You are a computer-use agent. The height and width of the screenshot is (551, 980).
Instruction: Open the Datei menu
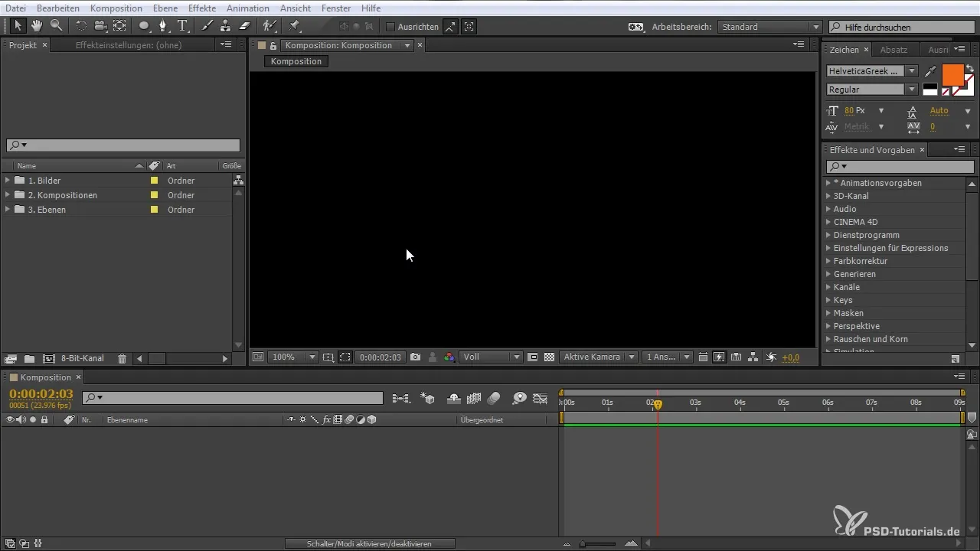[x=16, y=8]
